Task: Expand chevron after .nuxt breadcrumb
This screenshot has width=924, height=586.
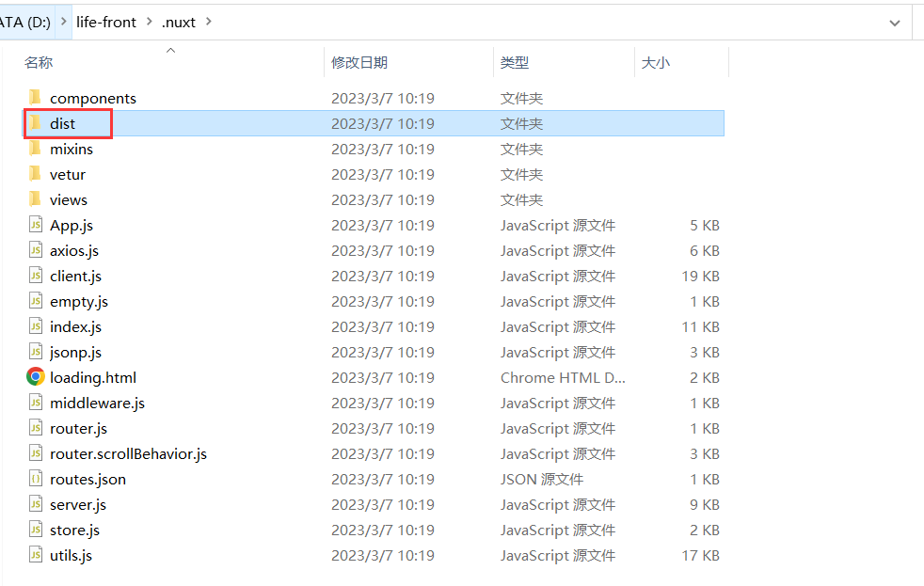Action: click(208, 22)
